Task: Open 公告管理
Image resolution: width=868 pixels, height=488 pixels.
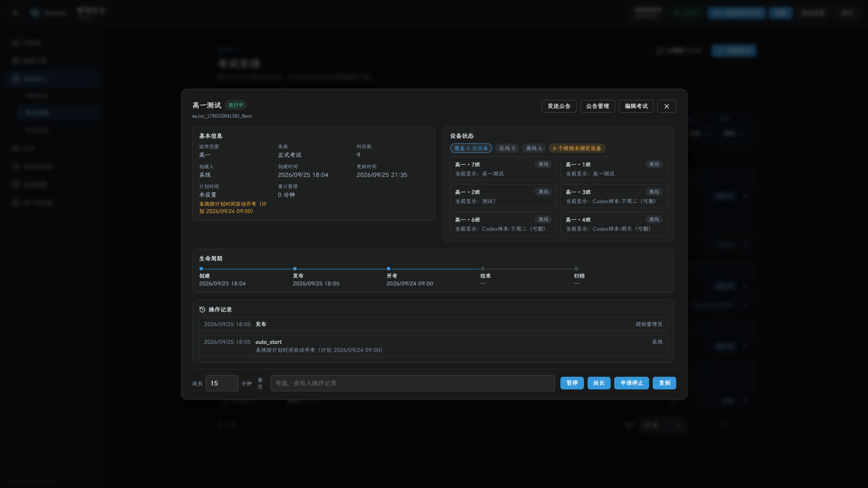Action: [x=598, y=106]
